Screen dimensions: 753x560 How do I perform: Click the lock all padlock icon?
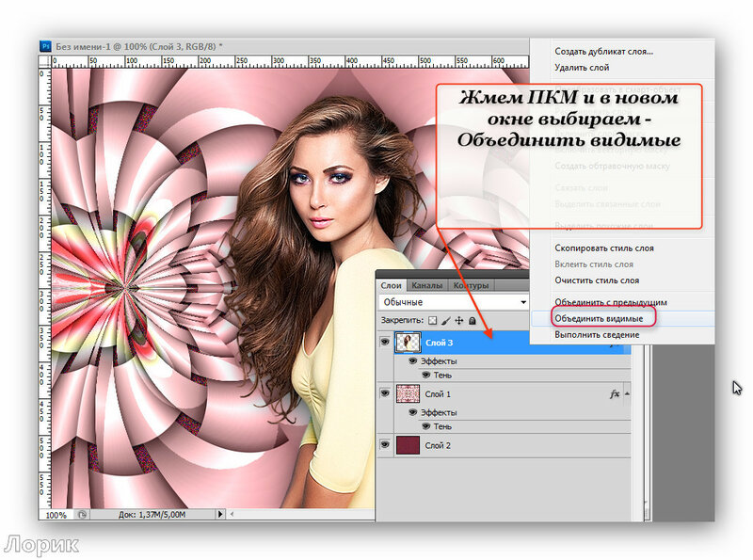coord(473,321)
